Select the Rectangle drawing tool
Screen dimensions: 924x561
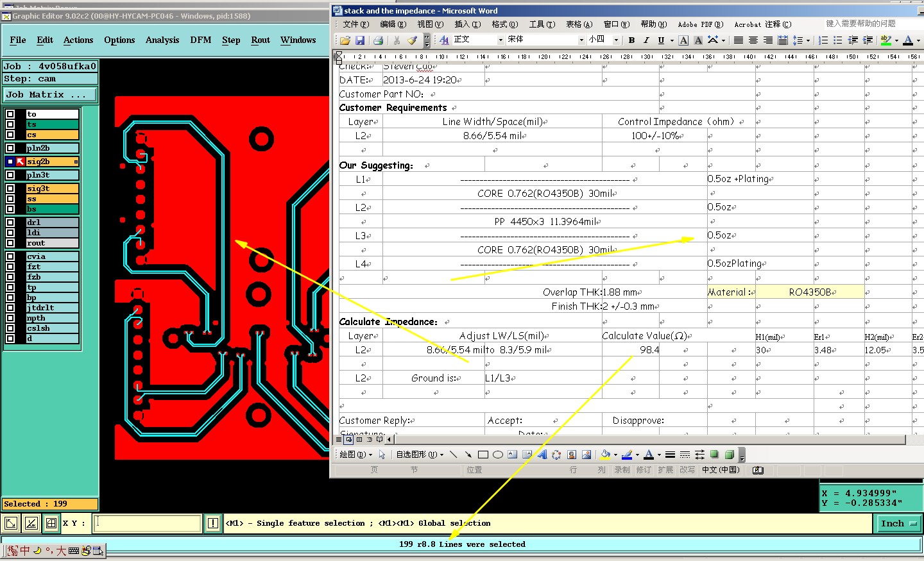coord(483,455)
